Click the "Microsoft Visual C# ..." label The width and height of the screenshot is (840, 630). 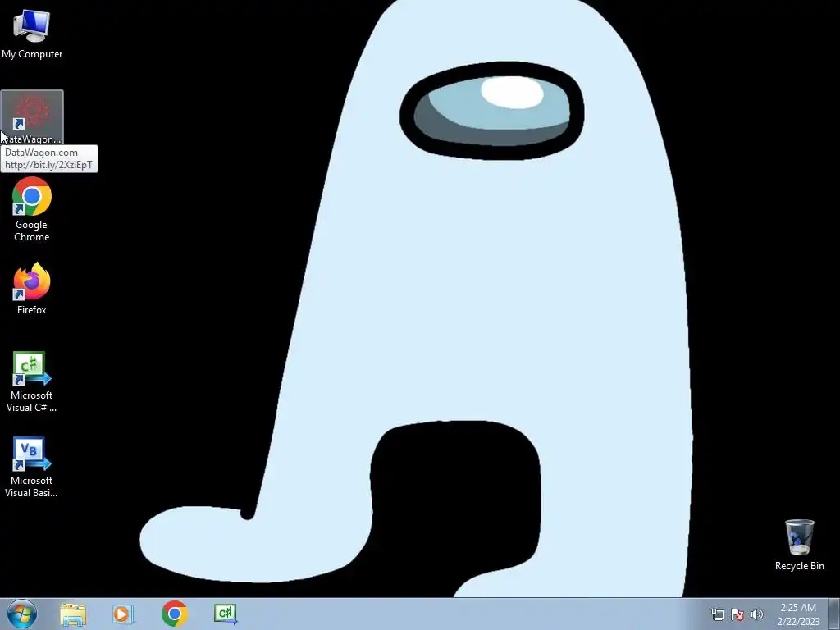[32, 401]
